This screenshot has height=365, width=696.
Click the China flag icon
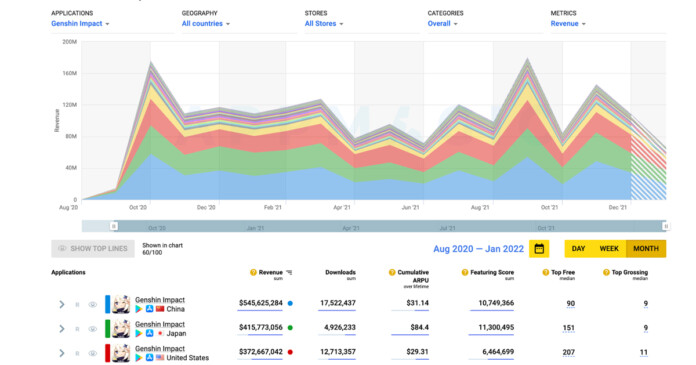click(x=160, y=309)
